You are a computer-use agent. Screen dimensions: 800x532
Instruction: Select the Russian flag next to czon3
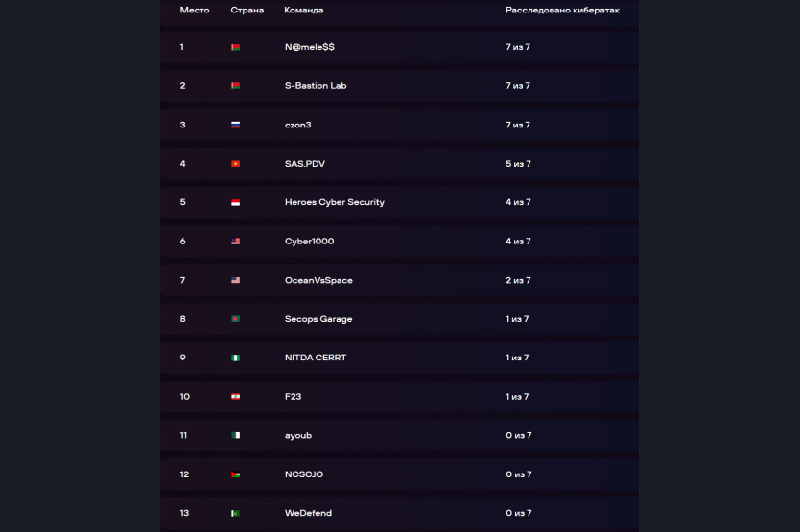click(x=235, y=125)
